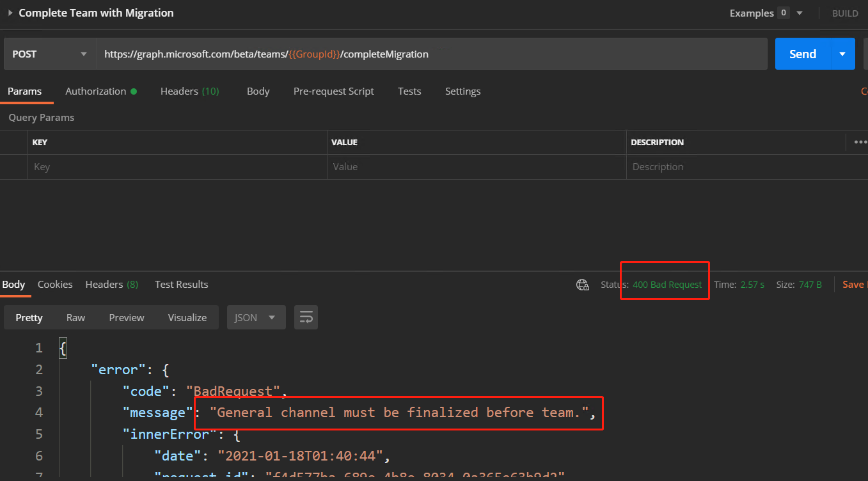Select the Preview view
This screenshot has height=481, width=868.
[x=127, y=318]
